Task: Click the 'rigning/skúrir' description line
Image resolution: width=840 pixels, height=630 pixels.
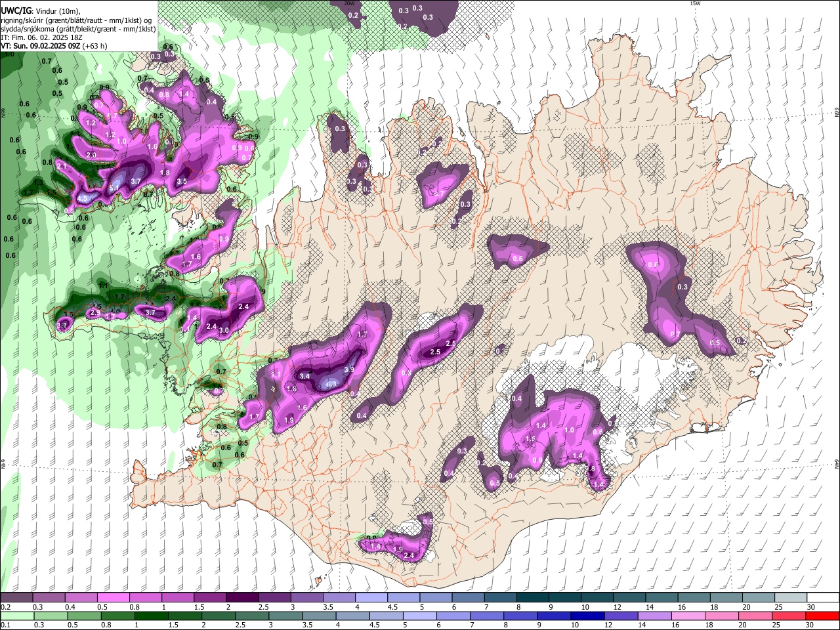Action: coord(77,20)
